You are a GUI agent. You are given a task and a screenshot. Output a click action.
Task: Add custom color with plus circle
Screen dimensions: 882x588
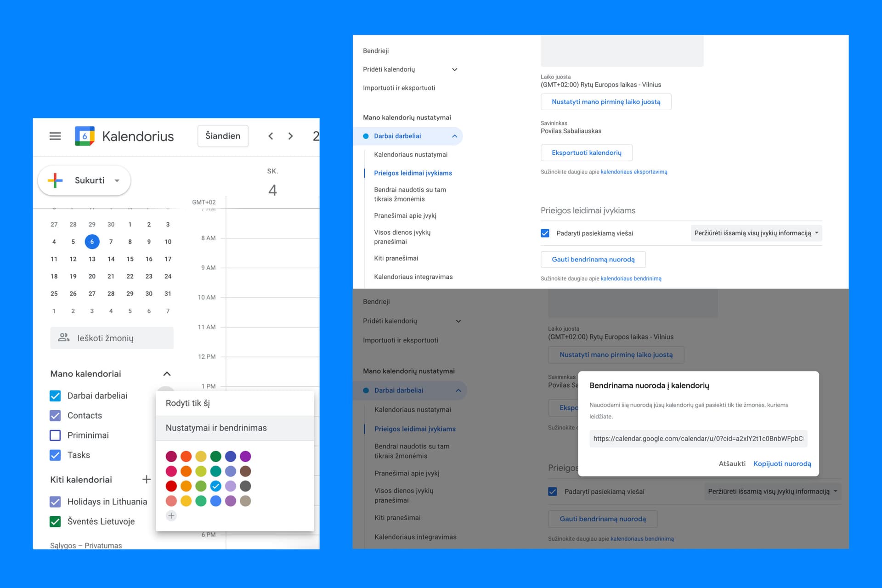pyautogui.click(x=171, y=516)
